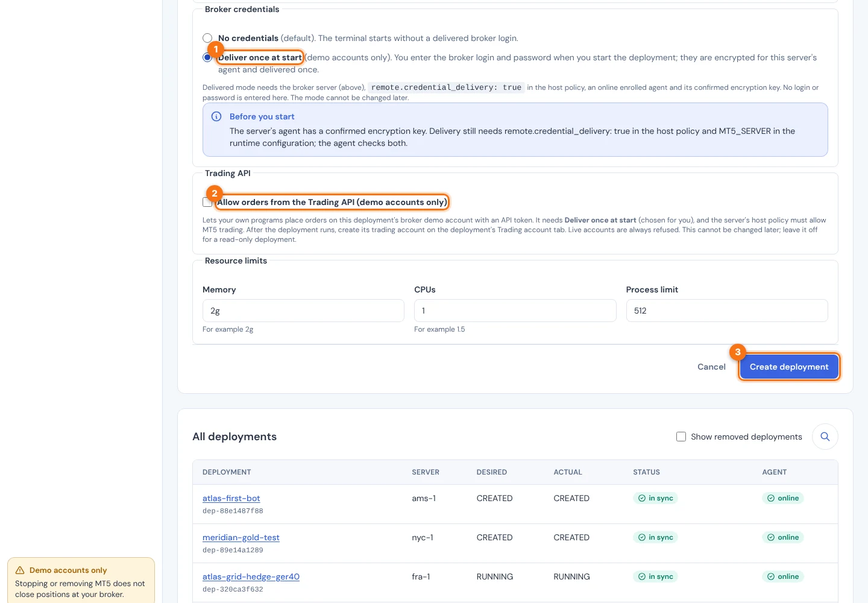This screenshot has height=603, width=868.
Task: Tick the Show removed deployments checkbox
Action: click(x=681, y=437)
